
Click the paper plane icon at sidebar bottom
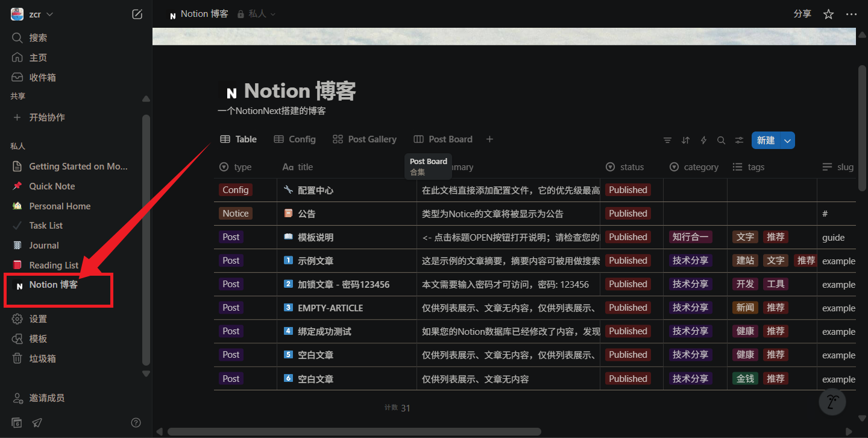[x=37, y=422]
